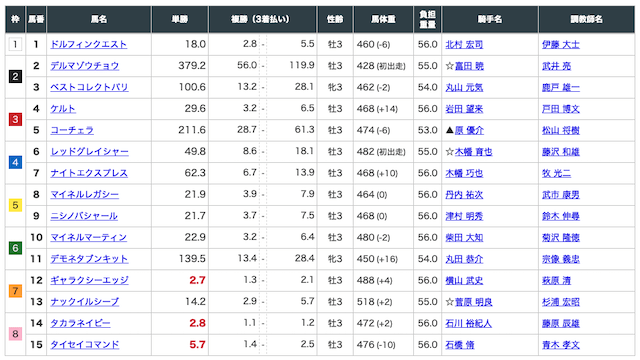Select the 211.6 win odds cell

[180, 130]
